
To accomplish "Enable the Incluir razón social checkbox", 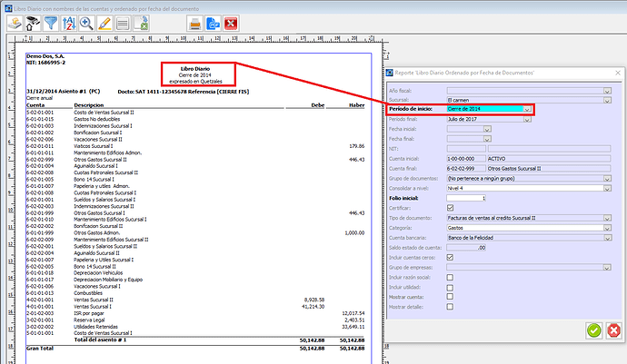I will click(451, 277).
